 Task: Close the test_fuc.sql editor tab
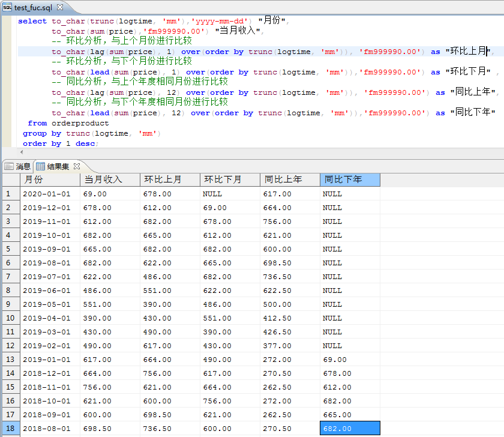[x=59, y=8]
